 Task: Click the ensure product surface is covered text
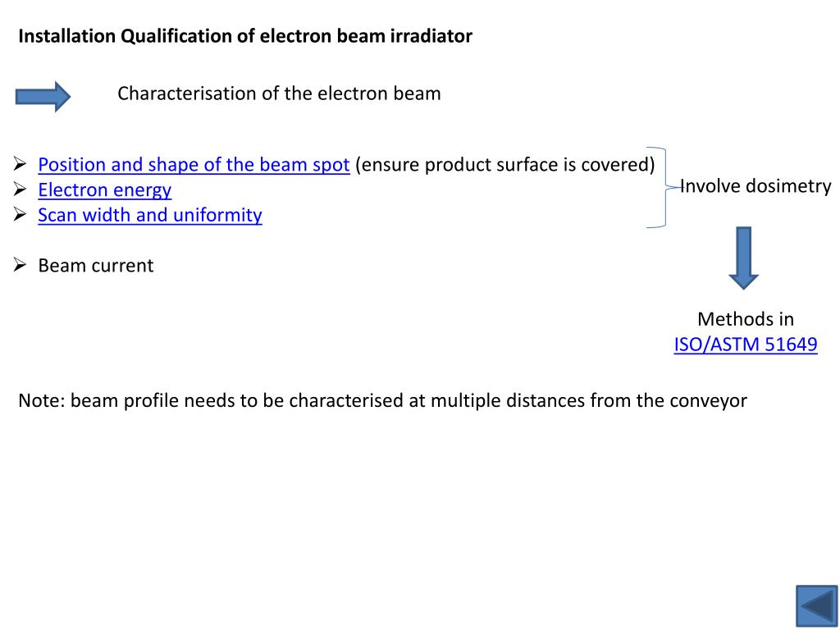click(504, 164)
